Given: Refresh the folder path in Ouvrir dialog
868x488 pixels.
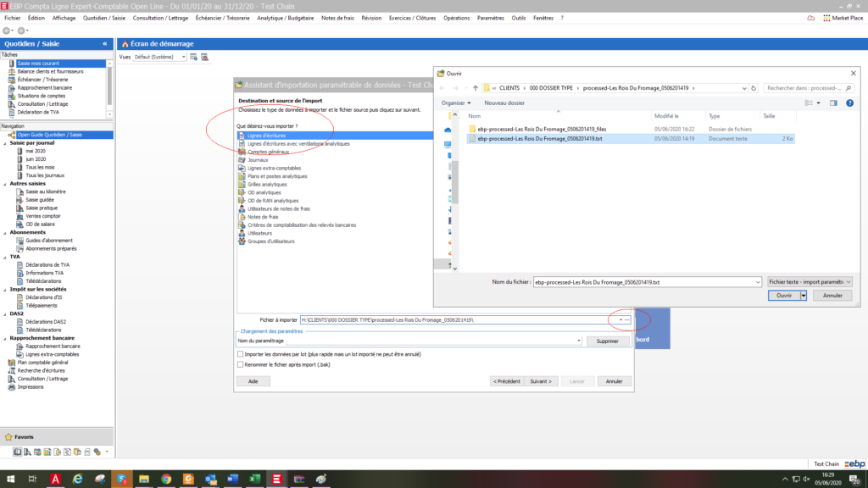Looking at the screenshot, I should (x=754, y=88).
